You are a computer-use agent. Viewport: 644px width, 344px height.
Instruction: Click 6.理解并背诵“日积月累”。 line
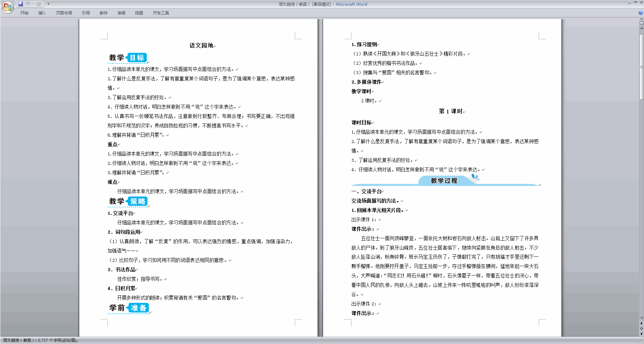[x=136, y=135]
